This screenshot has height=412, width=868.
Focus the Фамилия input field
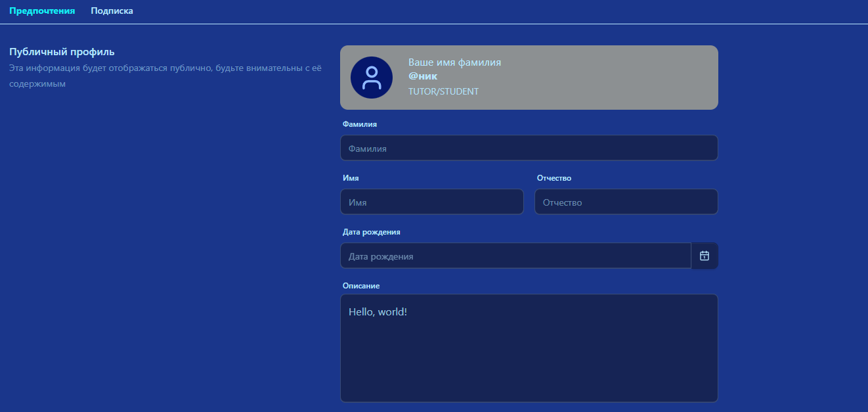tap(529, 148)
